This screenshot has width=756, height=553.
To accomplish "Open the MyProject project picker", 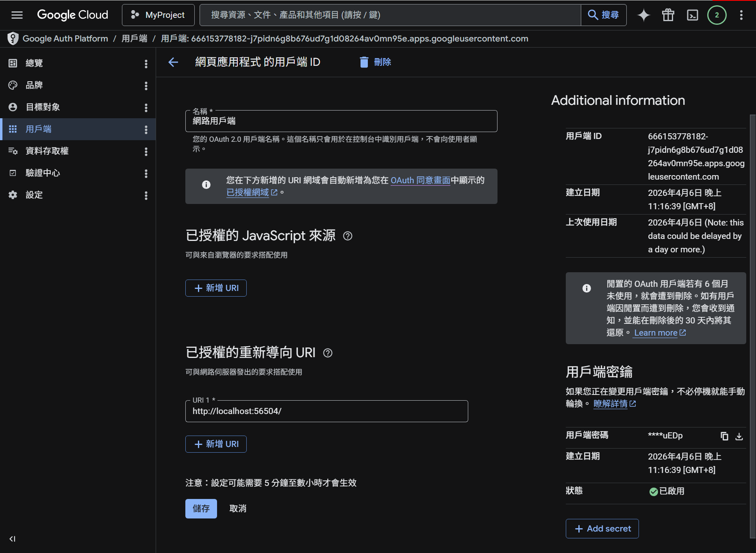I will pos(158,15).
